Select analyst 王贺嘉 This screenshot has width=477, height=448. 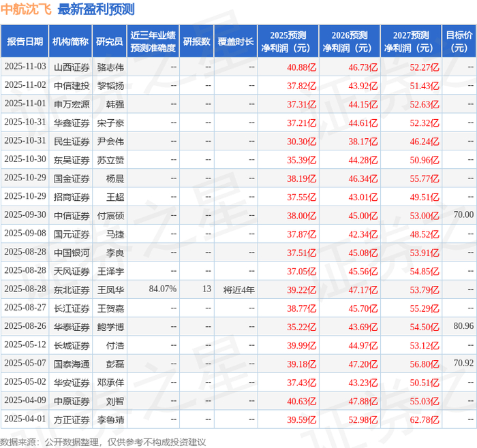pos(110,308)
